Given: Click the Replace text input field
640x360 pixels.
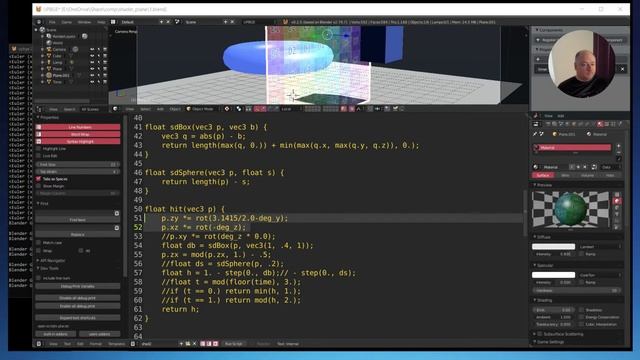Looking at the screenshot, I should (x=75, y=228).
